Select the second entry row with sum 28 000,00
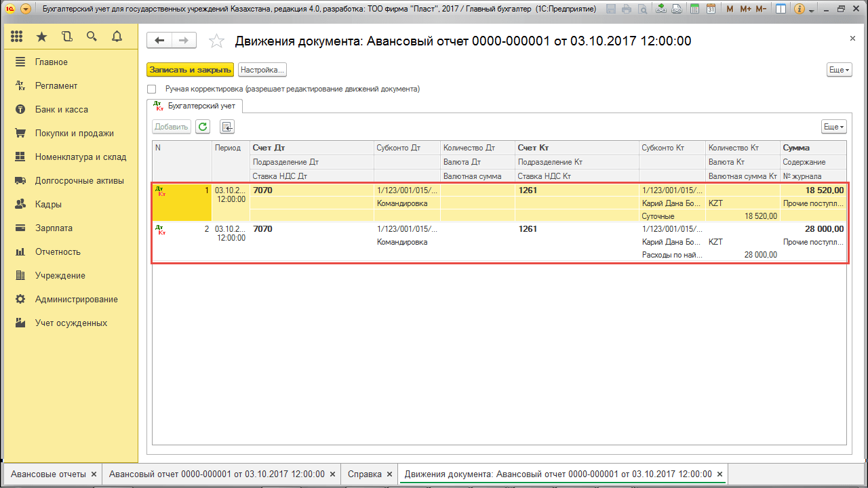The width and height of the screenshot is (868, 488). tap(475, 242)
